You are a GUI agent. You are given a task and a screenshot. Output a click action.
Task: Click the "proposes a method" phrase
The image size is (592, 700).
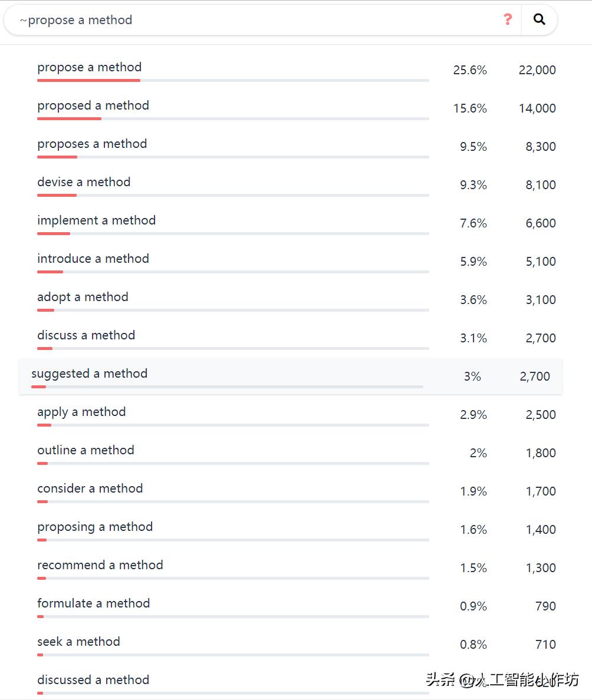point(92,144)
